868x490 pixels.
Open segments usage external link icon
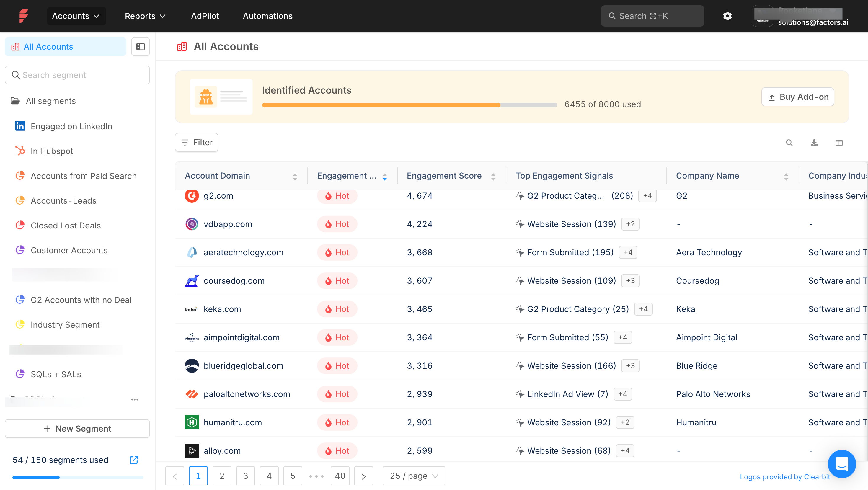134,460
